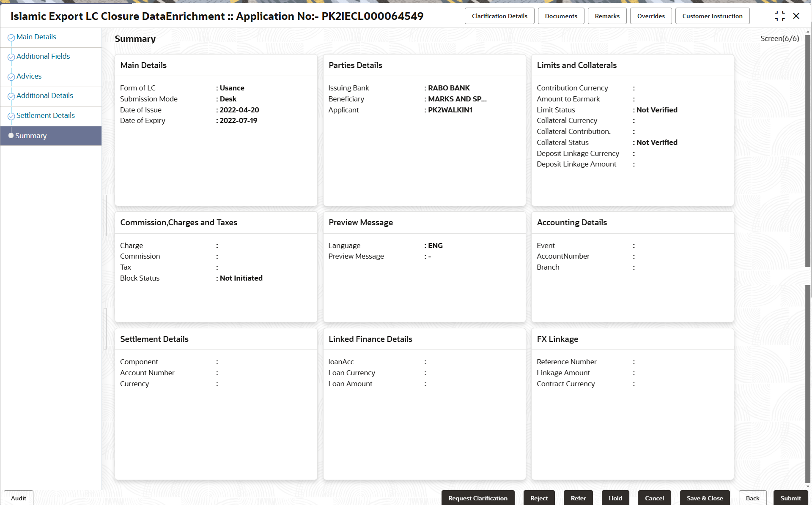Click Save & Close

tap(705, 498)
